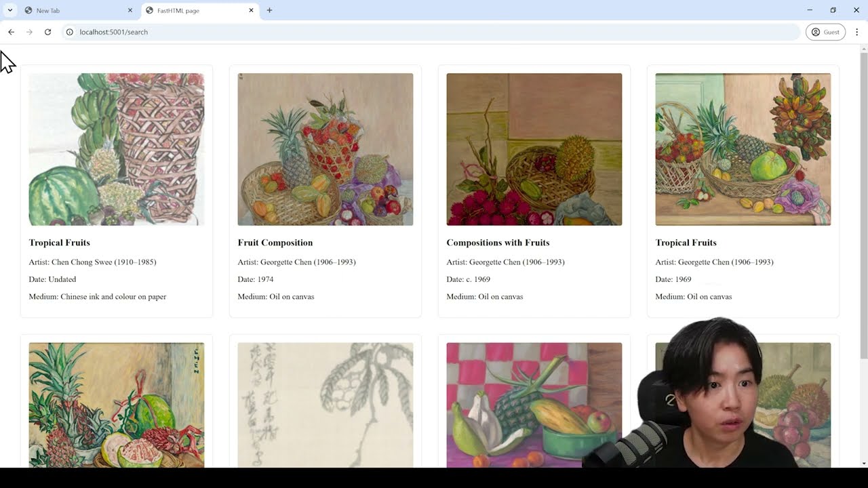View site information icon in address bar
This screenshot has width=868, height=488.
[69, 32]
